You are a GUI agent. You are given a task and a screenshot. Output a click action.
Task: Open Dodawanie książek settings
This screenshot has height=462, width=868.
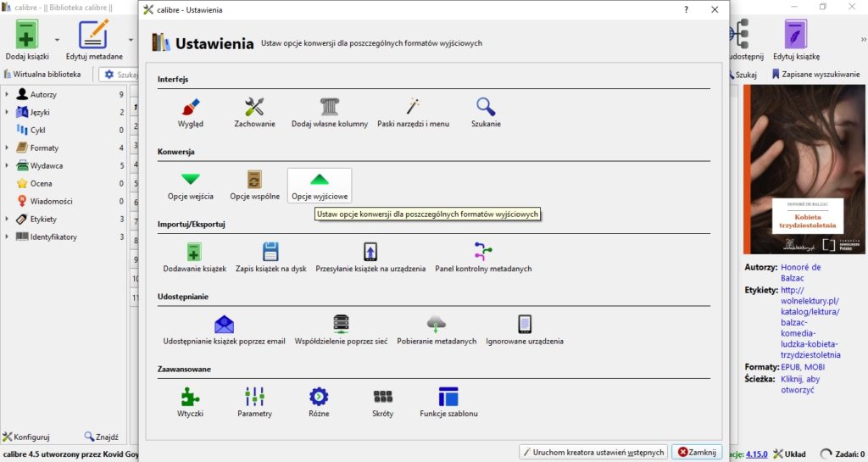click(194, 258)
